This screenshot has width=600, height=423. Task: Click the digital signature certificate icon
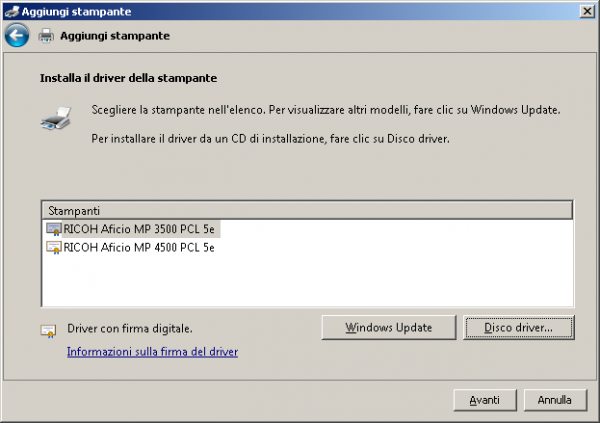[47, 329]
